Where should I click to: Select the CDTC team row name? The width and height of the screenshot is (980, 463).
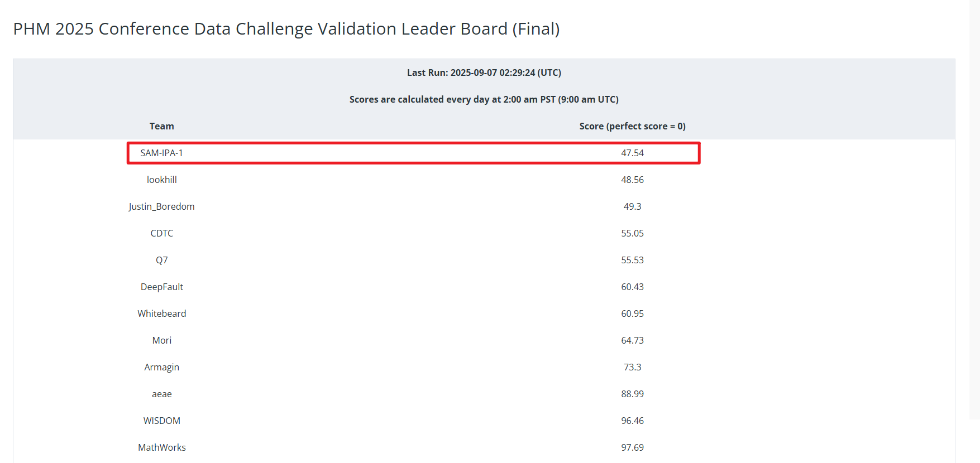pos(161,233)
